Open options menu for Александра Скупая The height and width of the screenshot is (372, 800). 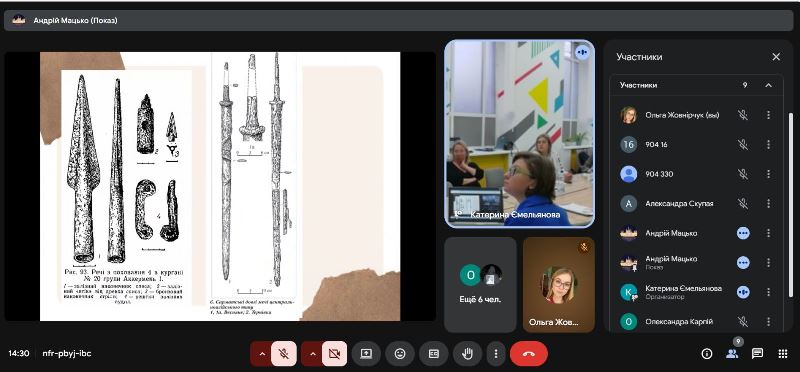click(x=768, y=204)
